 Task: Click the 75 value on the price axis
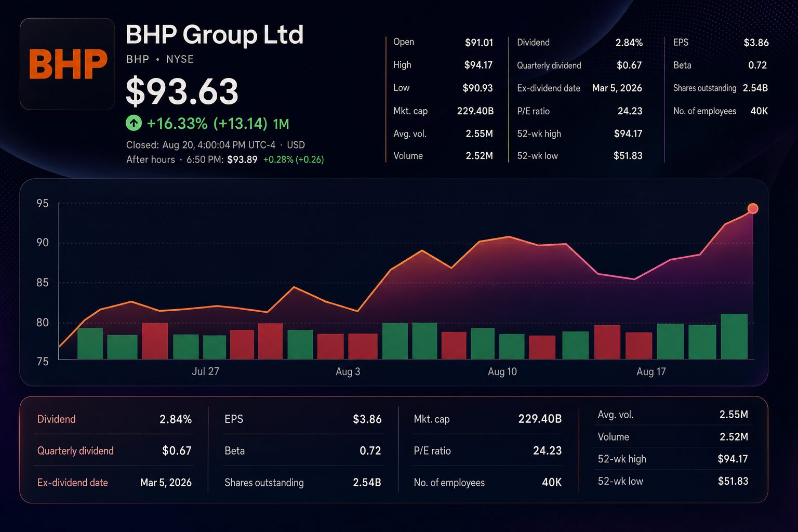43,362
